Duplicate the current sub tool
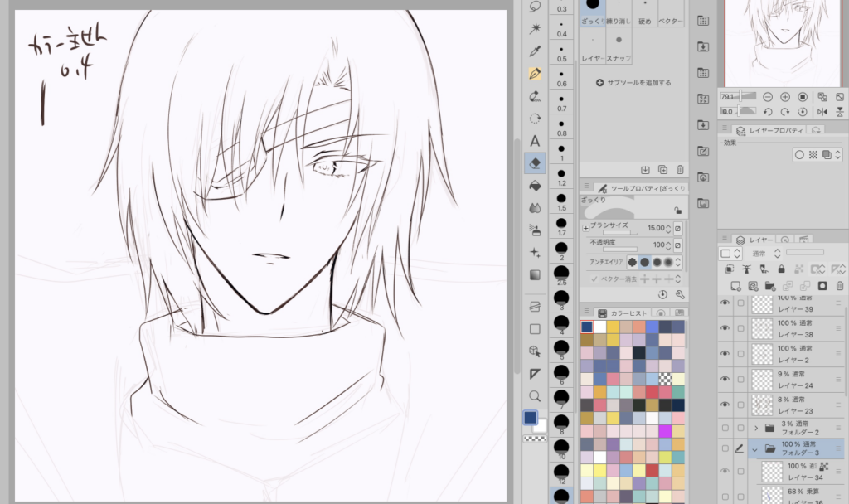This screenshot has width=849, height=504. (662, 169)
